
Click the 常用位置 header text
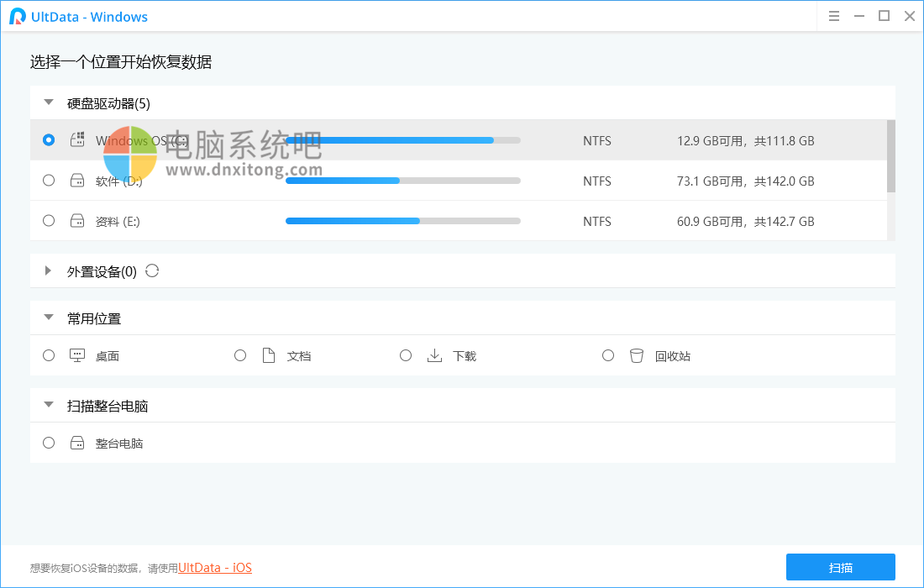[x=94, y=318]
